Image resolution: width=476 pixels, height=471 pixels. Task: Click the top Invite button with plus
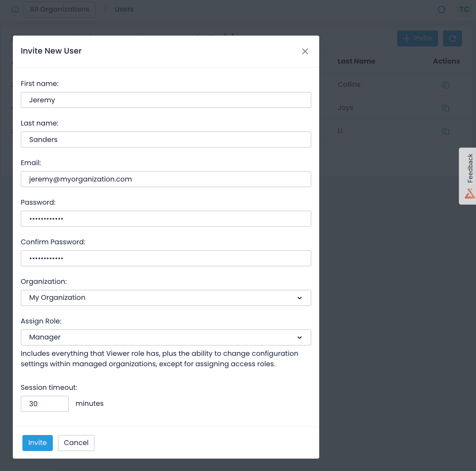[x=418, y=38]
